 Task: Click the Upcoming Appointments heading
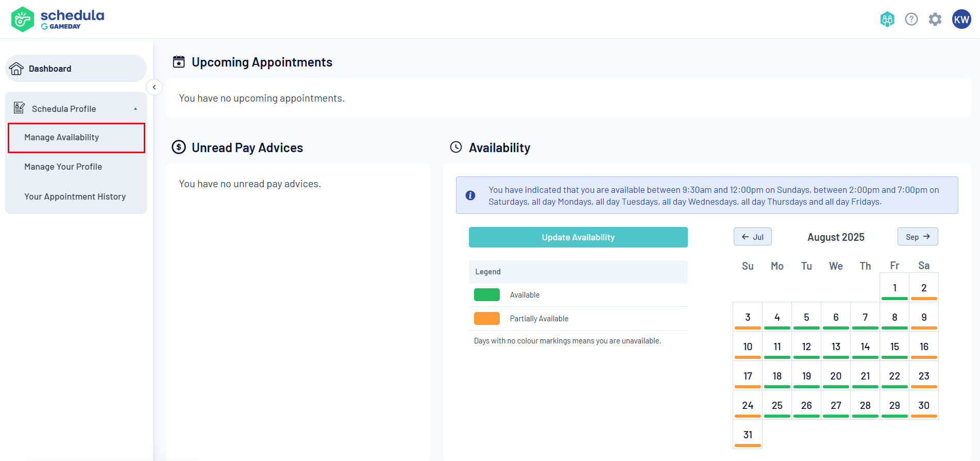[262, 62]
